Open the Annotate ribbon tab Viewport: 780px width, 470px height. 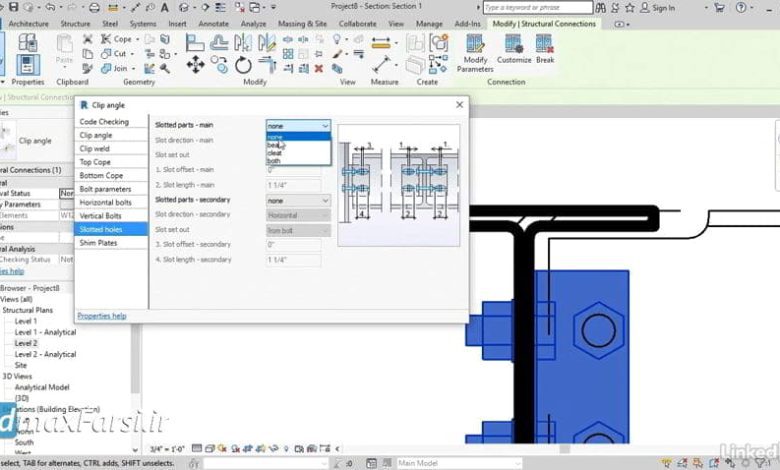213,24
